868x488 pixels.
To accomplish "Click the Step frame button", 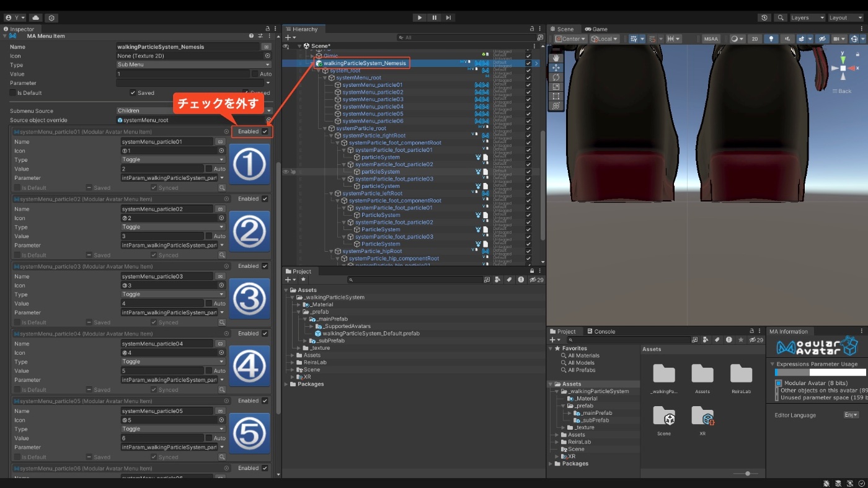I will pos(448,18).
